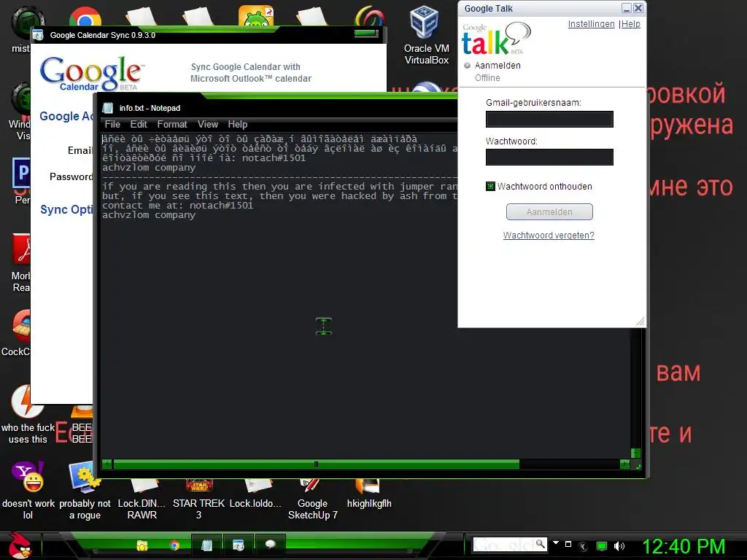Click the Notepad horizontal scrollbar right arrow
Image resolution: width=747 pixels, height=560 pixels.
(624, 464)
